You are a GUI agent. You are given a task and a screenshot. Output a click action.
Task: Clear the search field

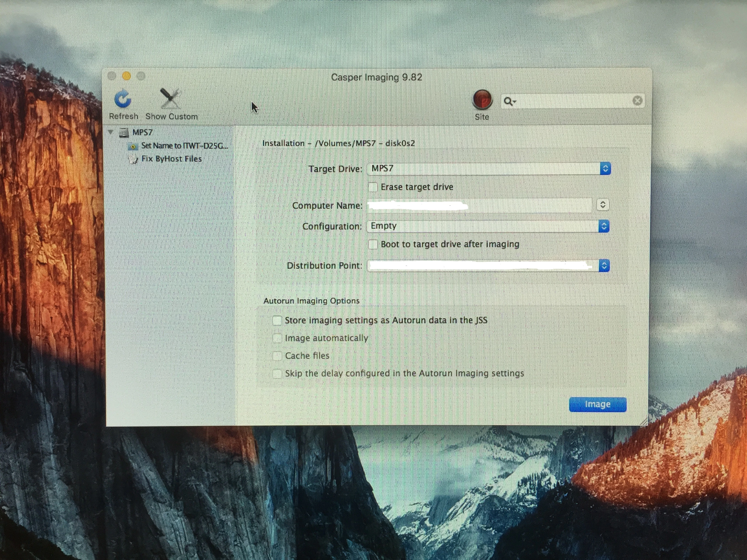[637, 101]
